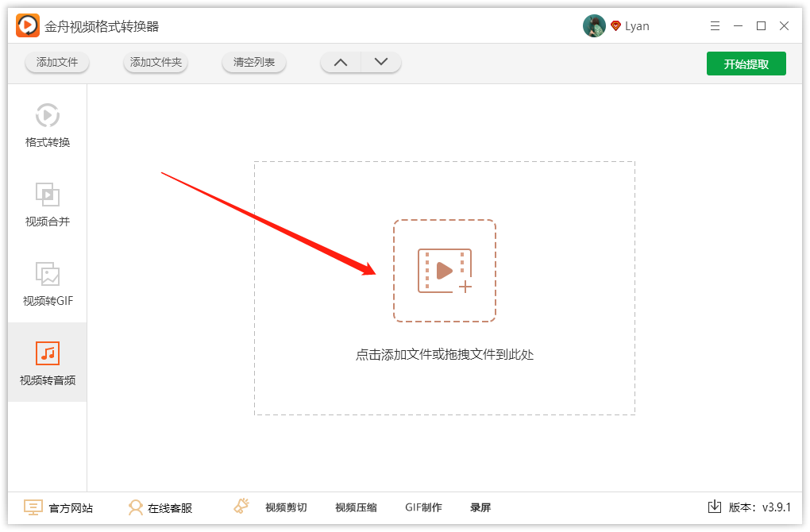Click the 在线客服 person icon
This screenshot has width=810, height=532.
[x=135, y=507]
